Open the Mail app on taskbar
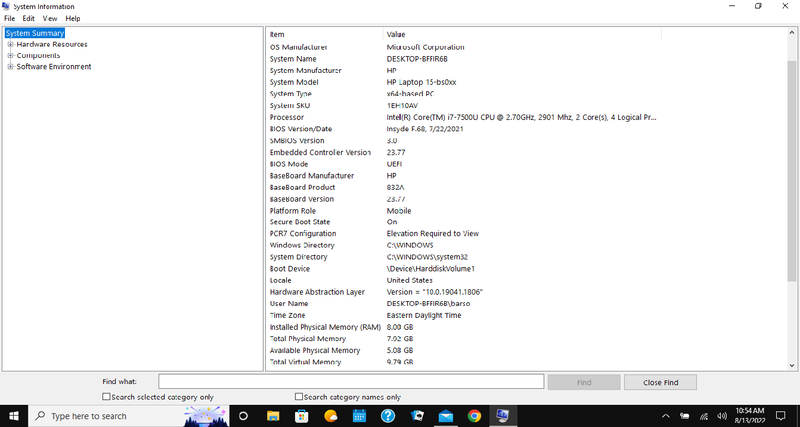Image resolution: width=800 pixels, height=427 pixels. [446, 416]
